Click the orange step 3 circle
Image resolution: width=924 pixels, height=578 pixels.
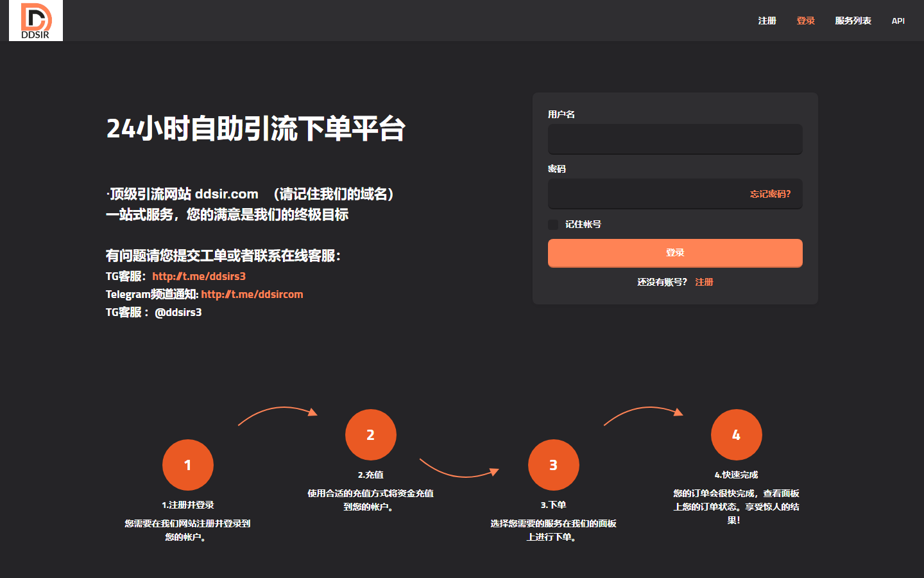click(x=553, y=465)
